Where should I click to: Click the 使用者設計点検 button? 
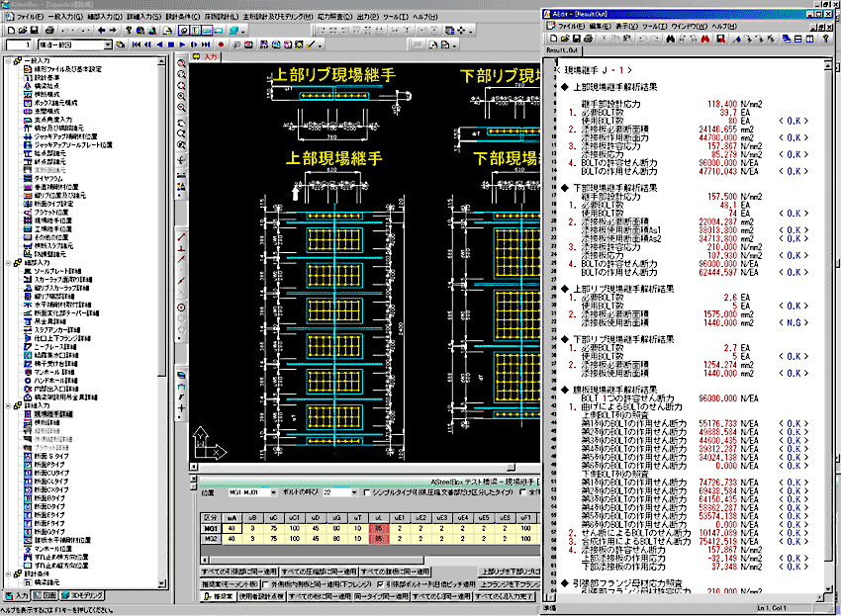pyautogui.click(x=261, y=596)
